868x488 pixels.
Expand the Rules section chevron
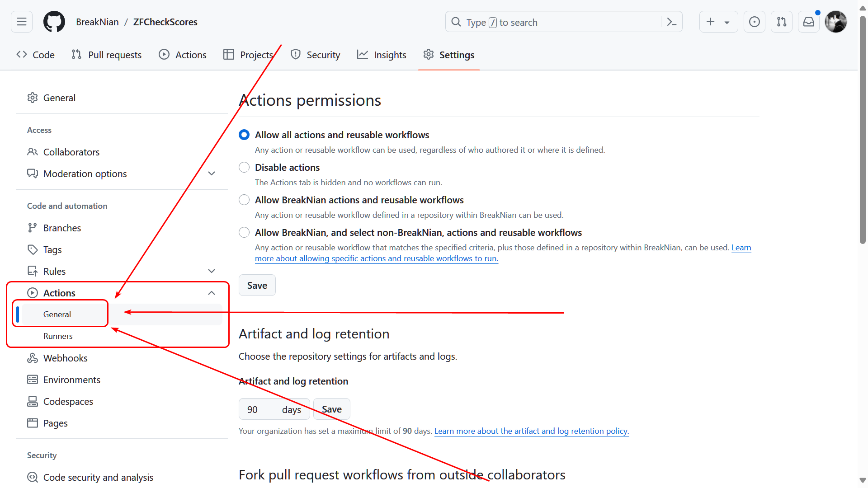tap(212, 271)
